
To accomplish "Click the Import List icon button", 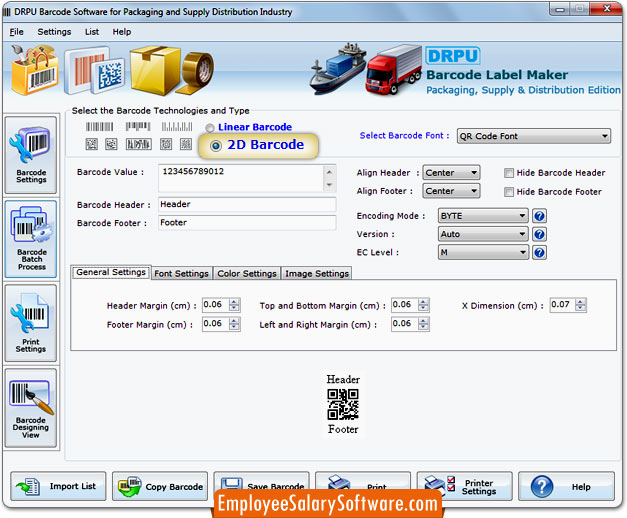I will coord(58,486).
